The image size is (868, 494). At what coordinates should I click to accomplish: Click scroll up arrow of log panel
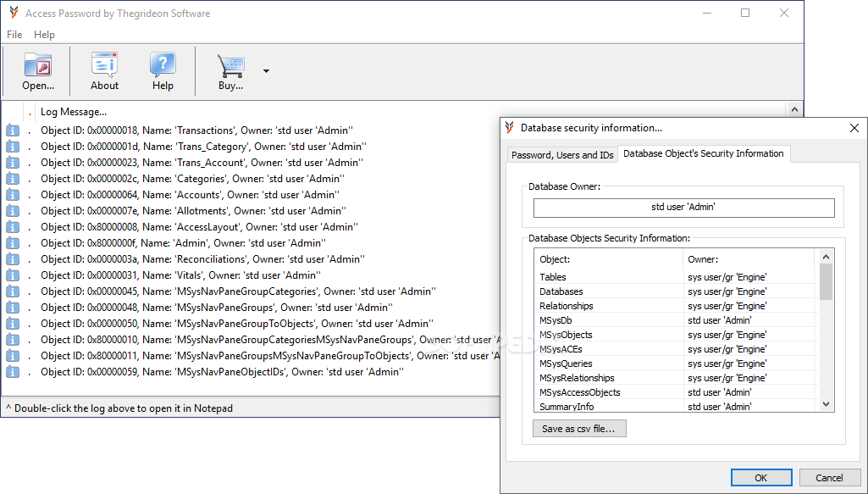[794, 109]
